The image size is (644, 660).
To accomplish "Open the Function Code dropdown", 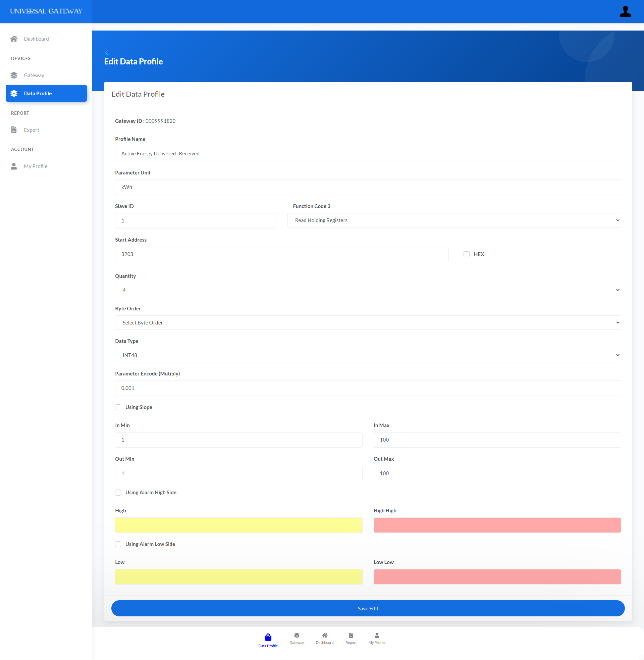I will pos(454,220).
